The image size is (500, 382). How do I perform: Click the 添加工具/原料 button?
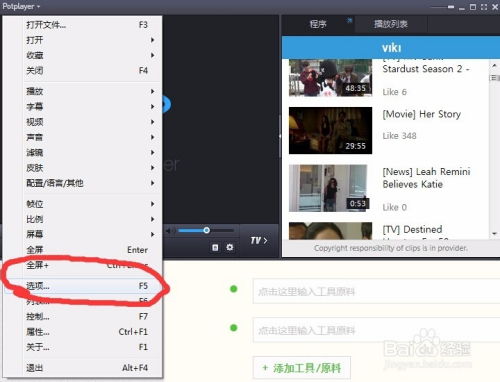pyautogui.click(x=302, y=368)
